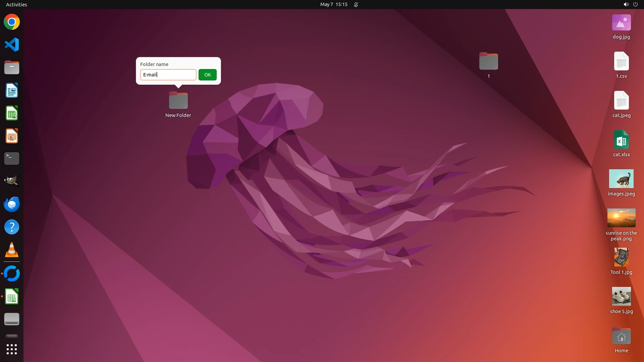Screen dimensions: 644x362
Task: Show the applications grid
Action: coord(12,349)
